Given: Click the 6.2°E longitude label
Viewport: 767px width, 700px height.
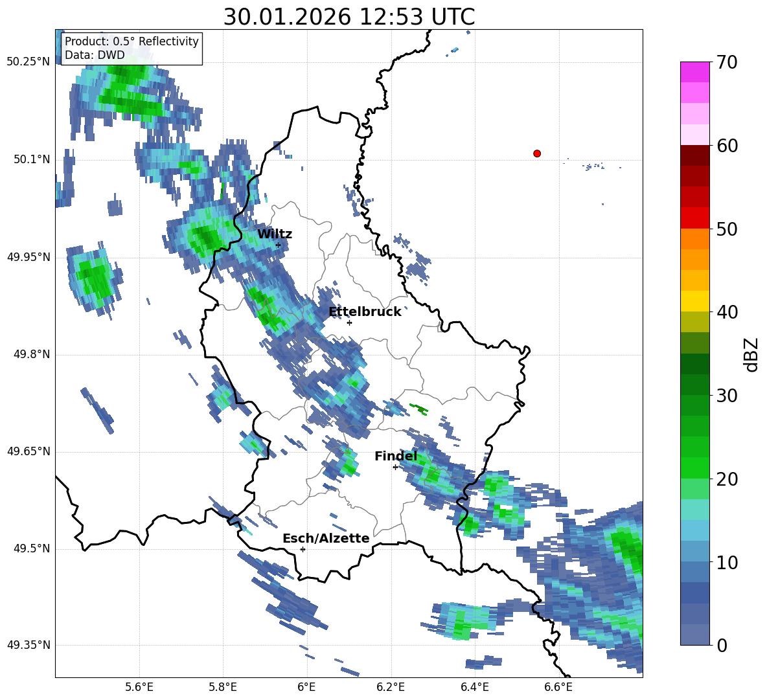Looking at the screenshot, I should coord(391,687).
